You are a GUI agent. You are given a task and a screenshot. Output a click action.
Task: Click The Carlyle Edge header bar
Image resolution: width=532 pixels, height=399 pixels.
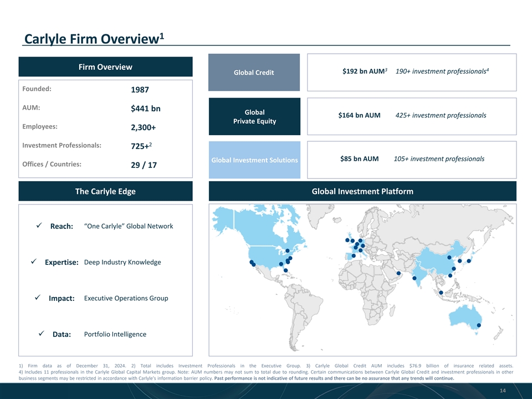pos(105,191)
